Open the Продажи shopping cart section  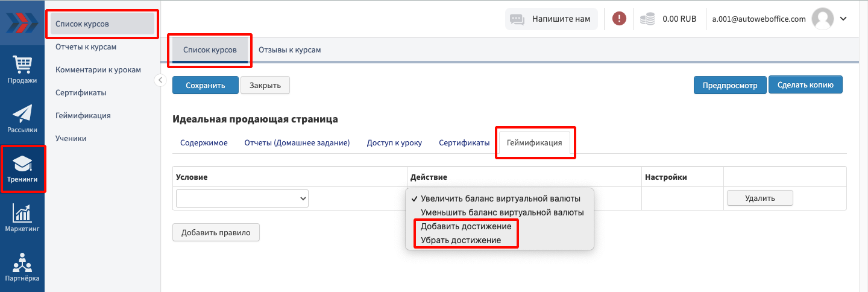[22, 69]
